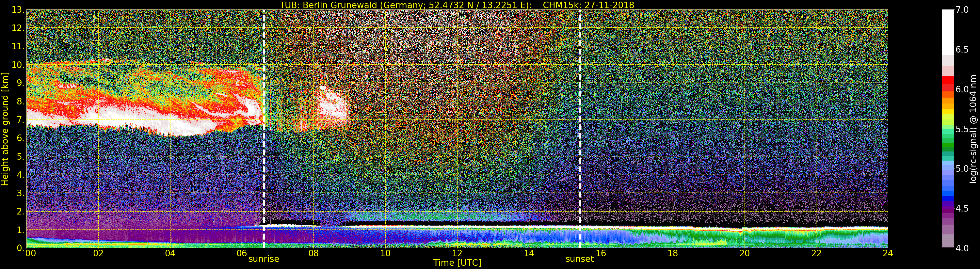Click the 24 hour tick on time axis
Viewport: 980px width, 269px height.
tap(888, 253)
